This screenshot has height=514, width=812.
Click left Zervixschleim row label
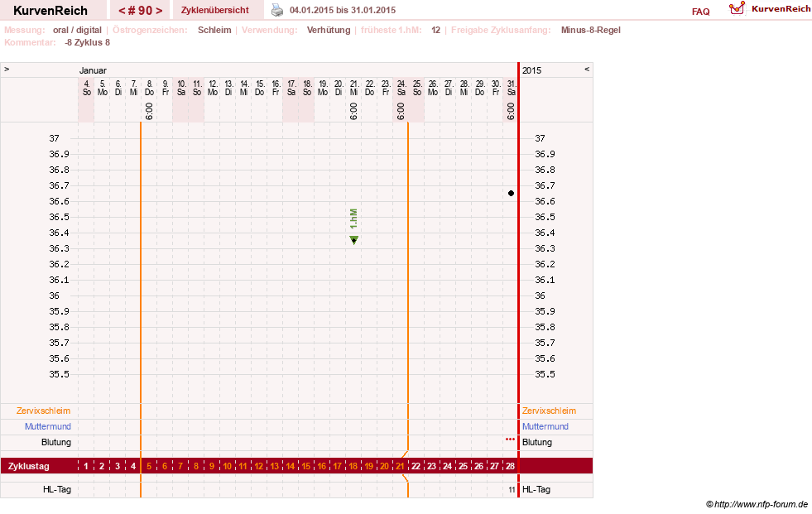click(x=44, y=411)
